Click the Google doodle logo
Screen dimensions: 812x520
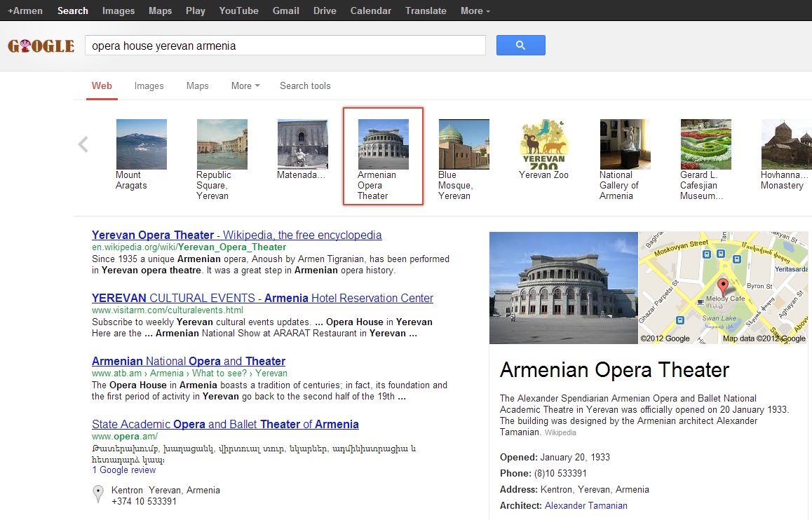pyautogui.click(x=41, y=46)
